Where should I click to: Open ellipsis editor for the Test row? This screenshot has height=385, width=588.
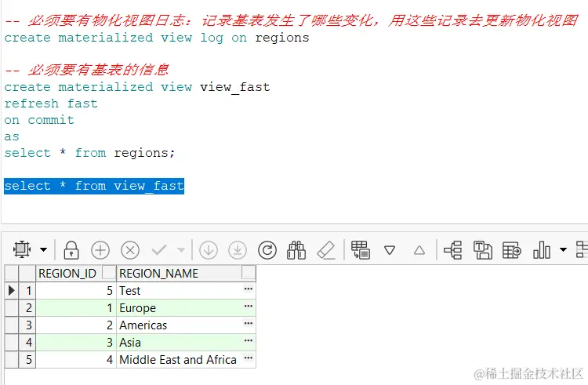click(249, 289)
